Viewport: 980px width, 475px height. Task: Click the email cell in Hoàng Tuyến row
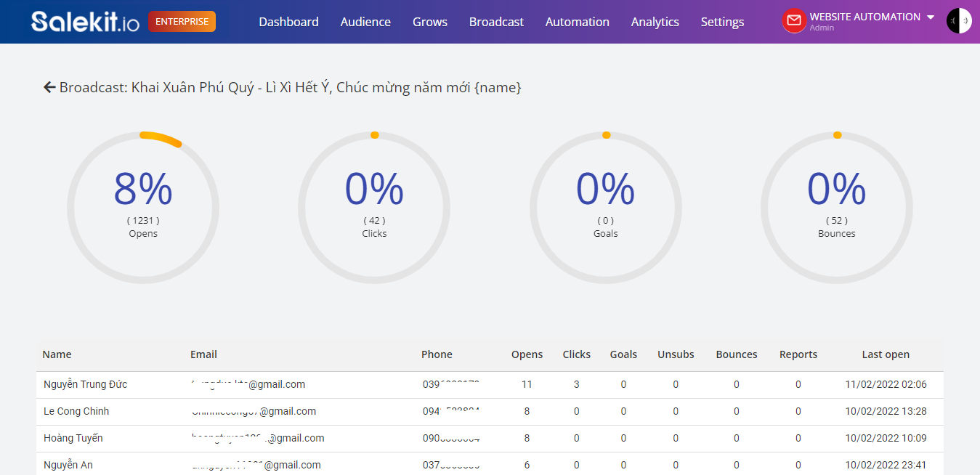click(257, 438)
